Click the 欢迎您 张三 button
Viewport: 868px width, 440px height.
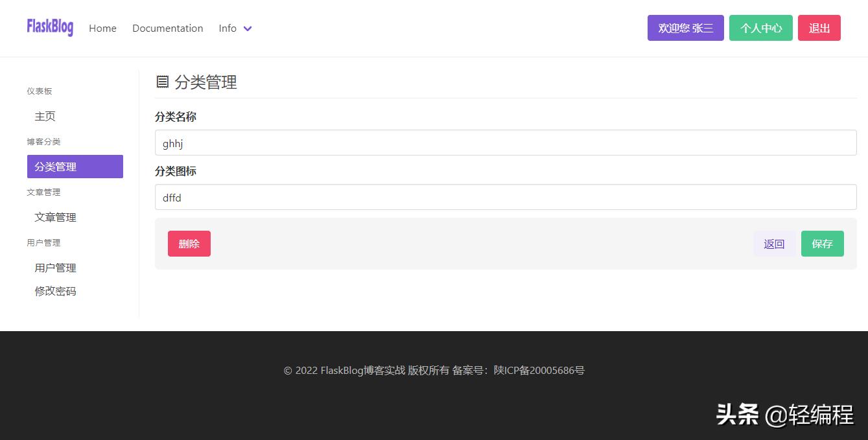pos(685,28)
